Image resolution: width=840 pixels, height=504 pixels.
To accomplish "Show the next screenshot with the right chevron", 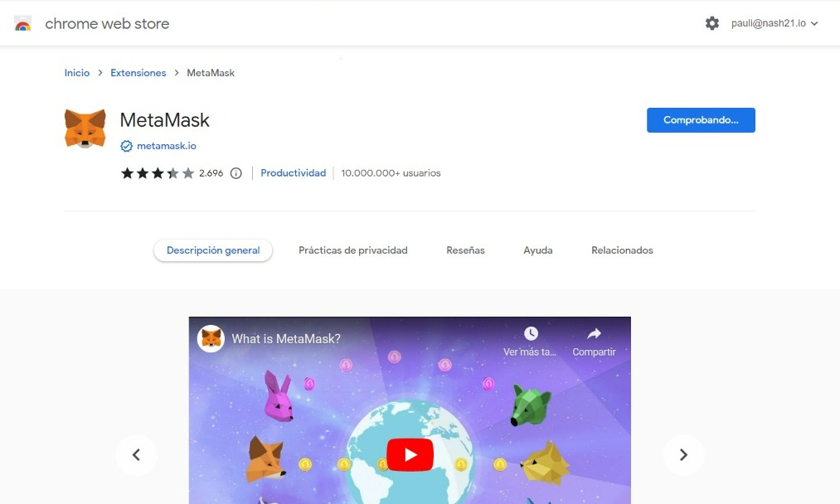I will 683,455.
